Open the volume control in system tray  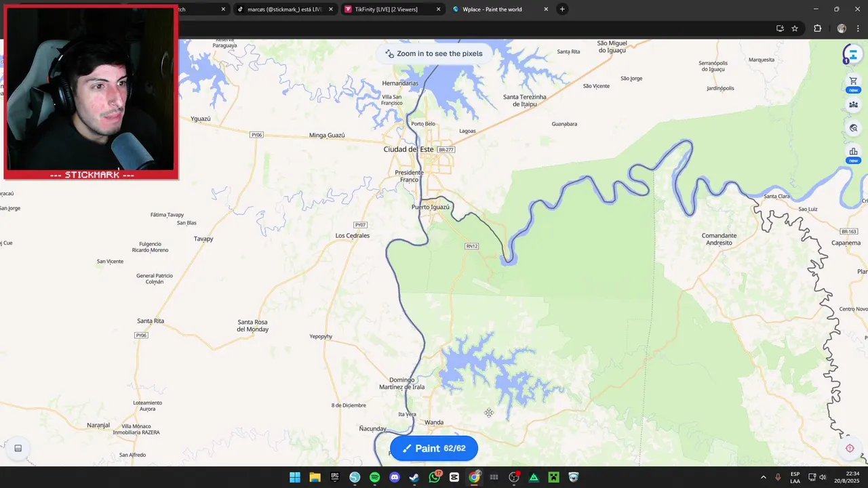(823, 477)
